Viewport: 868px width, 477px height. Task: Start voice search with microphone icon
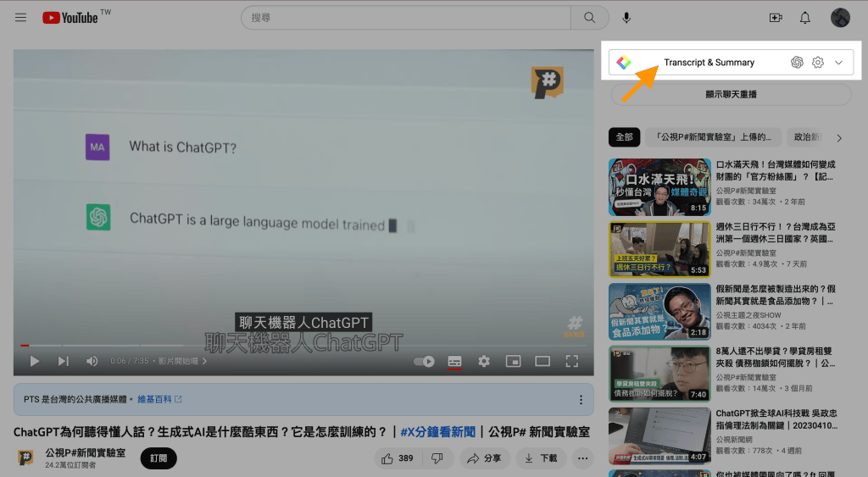(626, 18)
